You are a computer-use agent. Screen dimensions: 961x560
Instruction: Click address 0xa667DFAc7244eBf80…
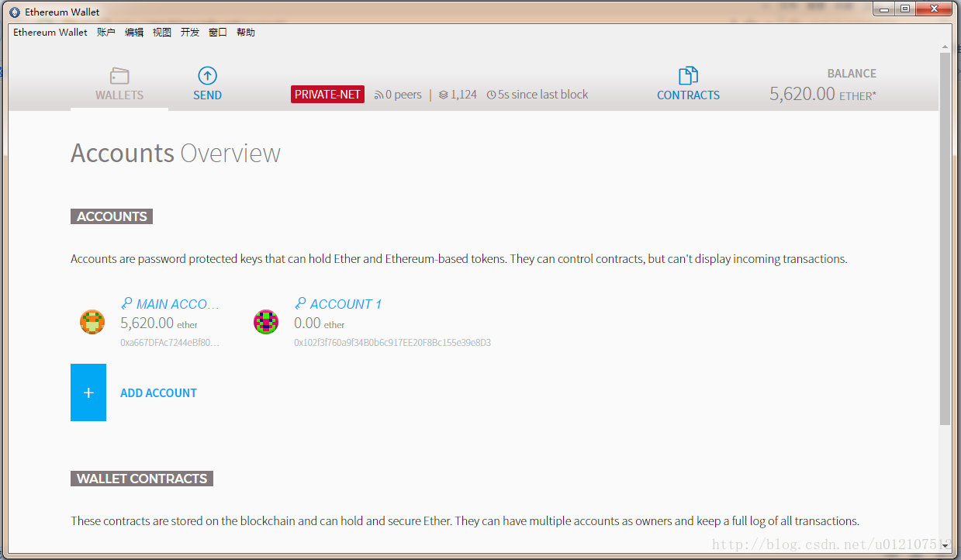[170, 342]
